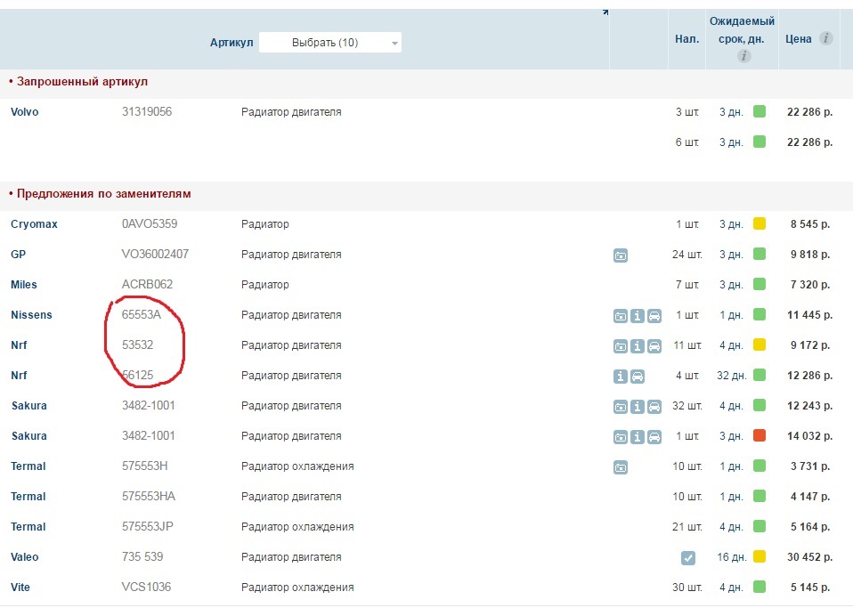Image resolution: width=853 pixels, height=616 pixels.
Task: Click yellow status square in Cryomax row
Action: 760,223
